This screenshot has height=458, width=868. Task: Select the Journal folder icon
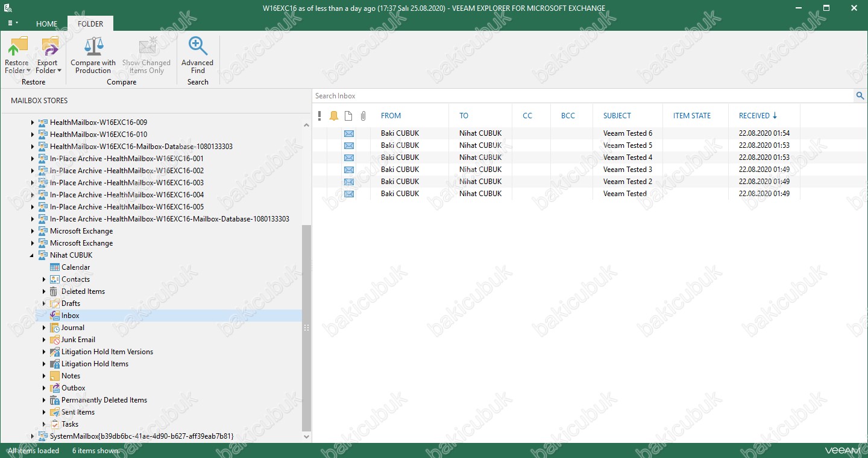55,328
